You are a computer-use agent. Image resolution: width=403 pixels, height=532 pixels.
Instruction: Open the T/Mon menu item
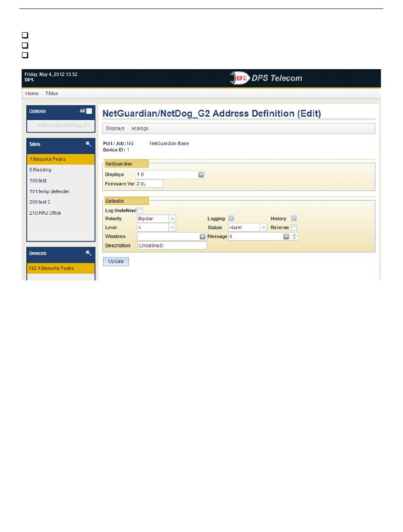point(52,93)
